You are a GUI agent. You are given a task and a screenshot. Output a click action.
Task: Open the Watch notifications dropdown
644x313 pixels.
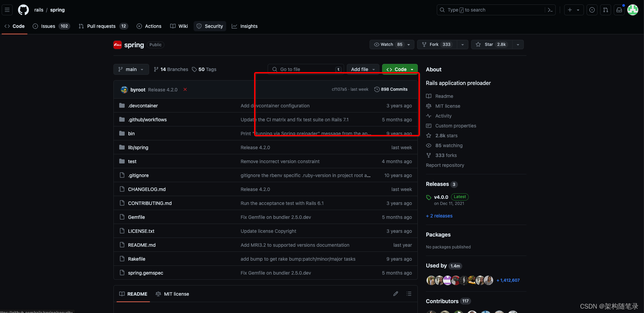[x=392, y=45]
